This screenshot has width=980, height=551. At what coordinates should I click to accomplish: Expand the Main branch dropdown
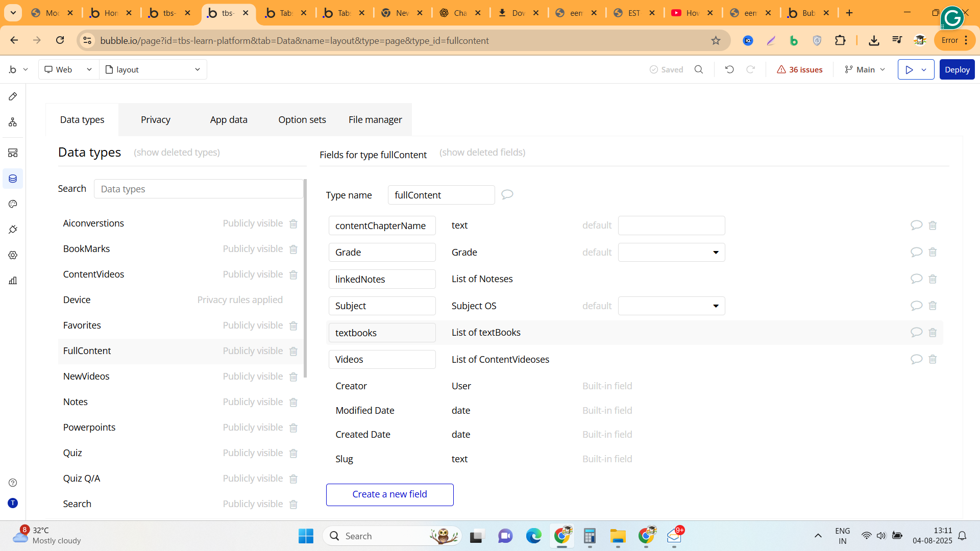865,69
